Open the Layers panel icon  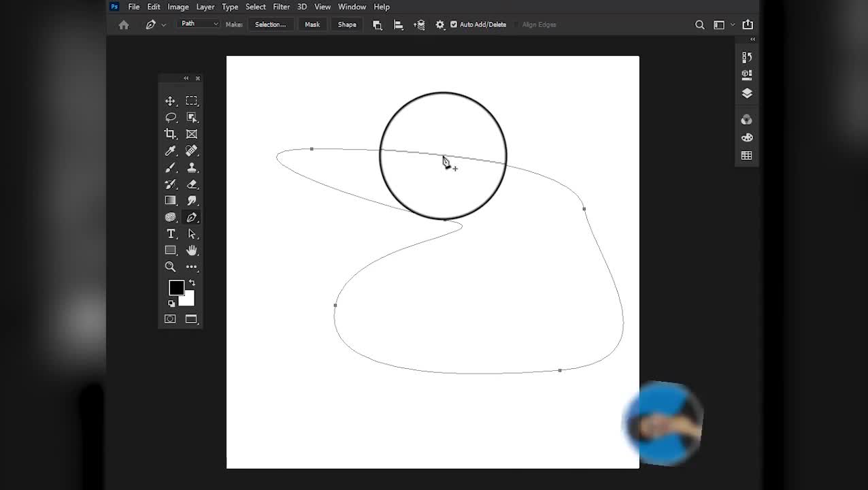tap(746, 93)
